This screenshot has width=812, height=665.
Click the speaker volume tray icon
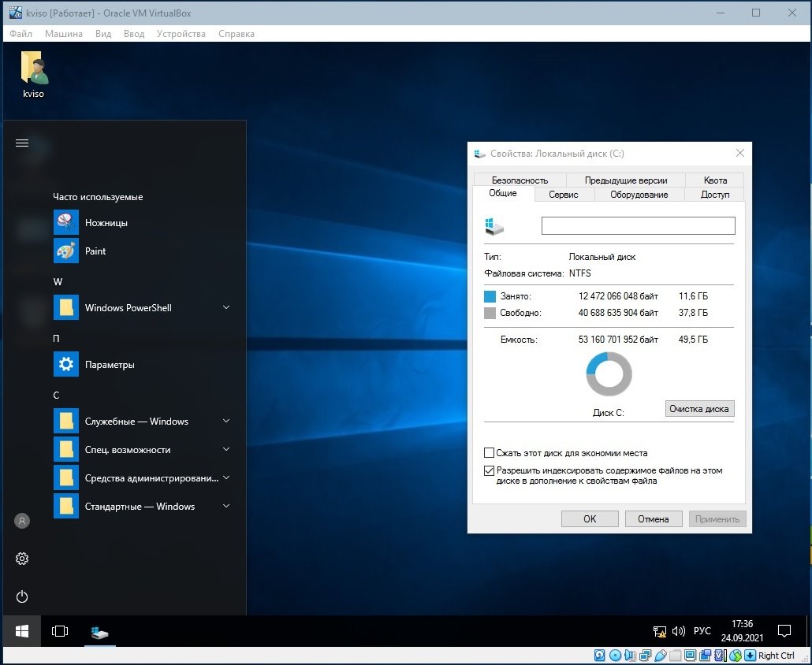678,631
